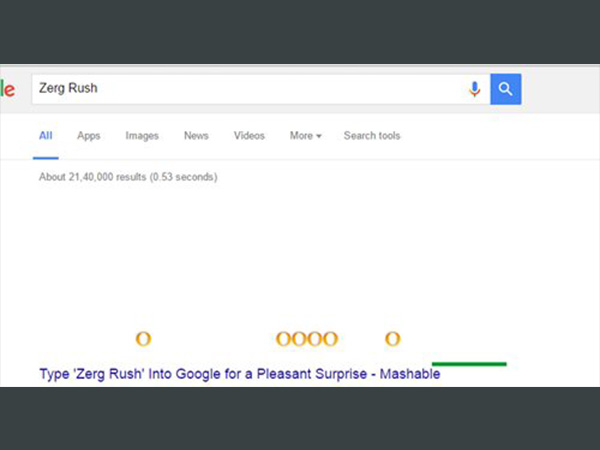
Task: Click the green health bar
Action: [x=469, y=364]
